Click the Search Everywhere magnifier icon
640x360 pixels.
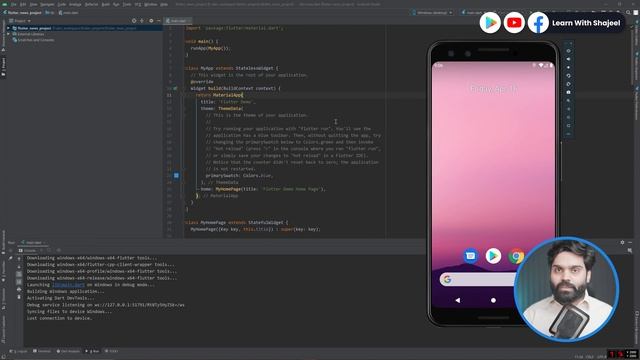click(x=628, y=13)
